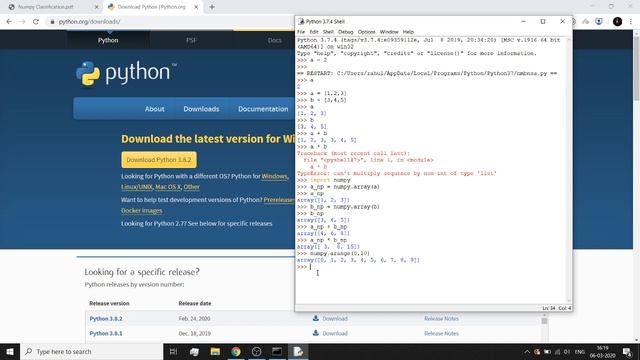The width and height of the screenshot is (640, 360).
Task: Follow the Windows OS link
Action: 274,176
